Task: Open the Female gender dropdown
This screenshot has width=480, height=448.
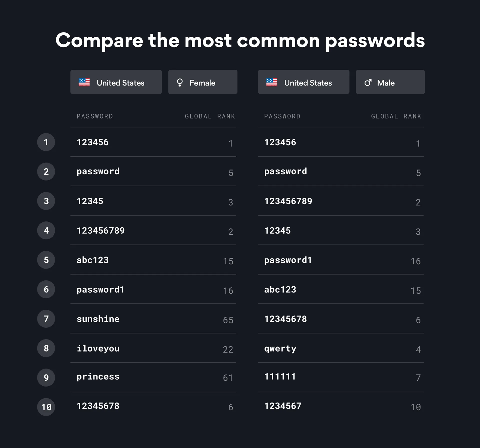Action: pyautogui.click(x=203, y=82)
